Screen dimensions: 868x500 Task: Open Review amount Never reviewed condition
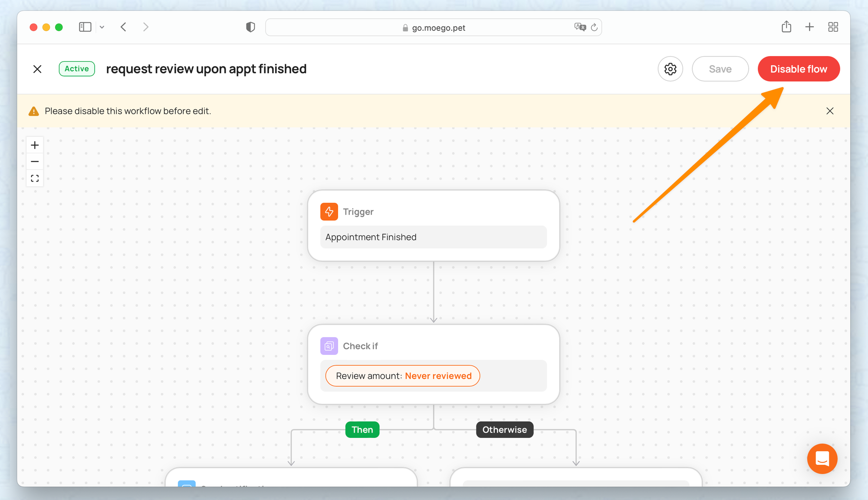pos(403,376)
